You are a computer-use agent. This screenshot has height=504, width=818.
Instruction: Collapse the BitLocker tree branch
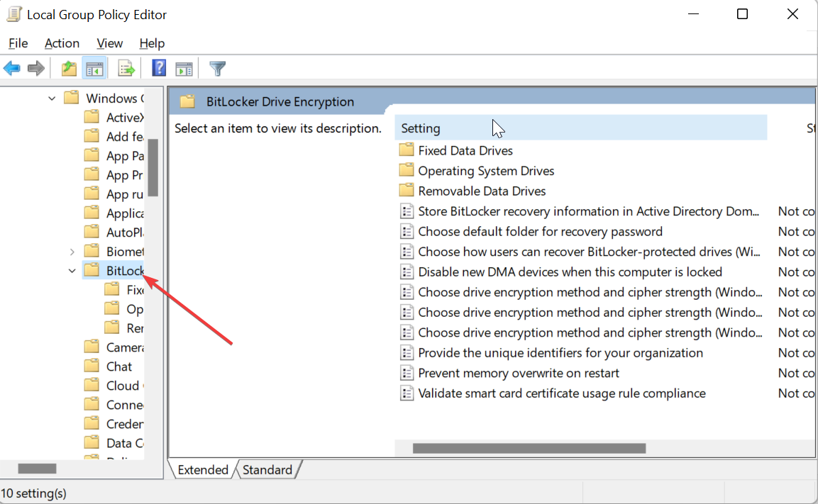pos(71,270)
